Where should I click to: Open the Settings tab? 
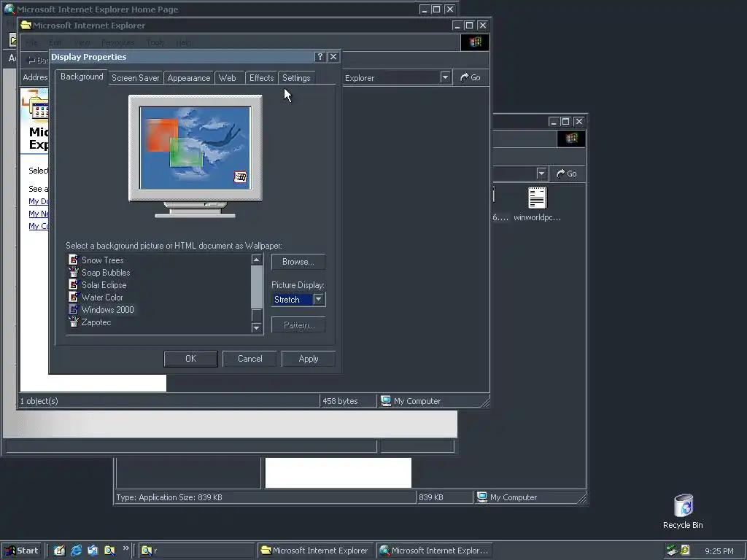pos(296,78)
